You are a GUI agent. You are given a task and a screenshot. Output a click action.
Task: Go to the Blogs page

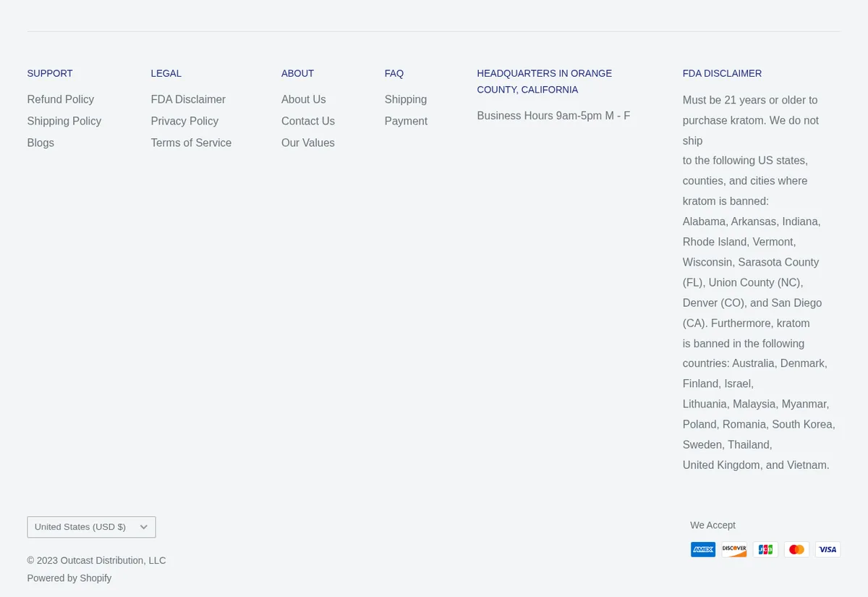pos(41,143)
